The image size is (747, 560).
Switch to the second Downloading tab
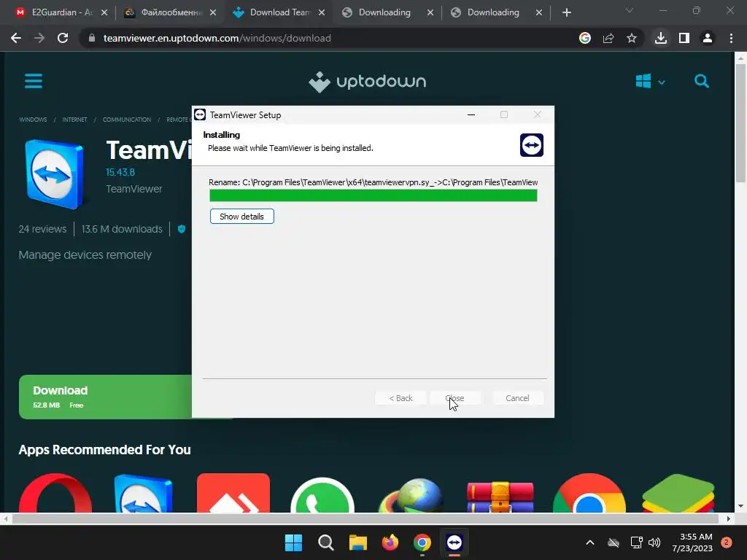pos(496,12)
